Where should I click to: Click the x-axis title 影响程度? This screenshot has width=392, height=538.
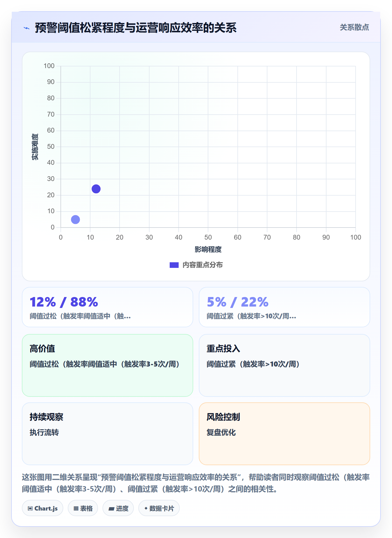(208, 249)
